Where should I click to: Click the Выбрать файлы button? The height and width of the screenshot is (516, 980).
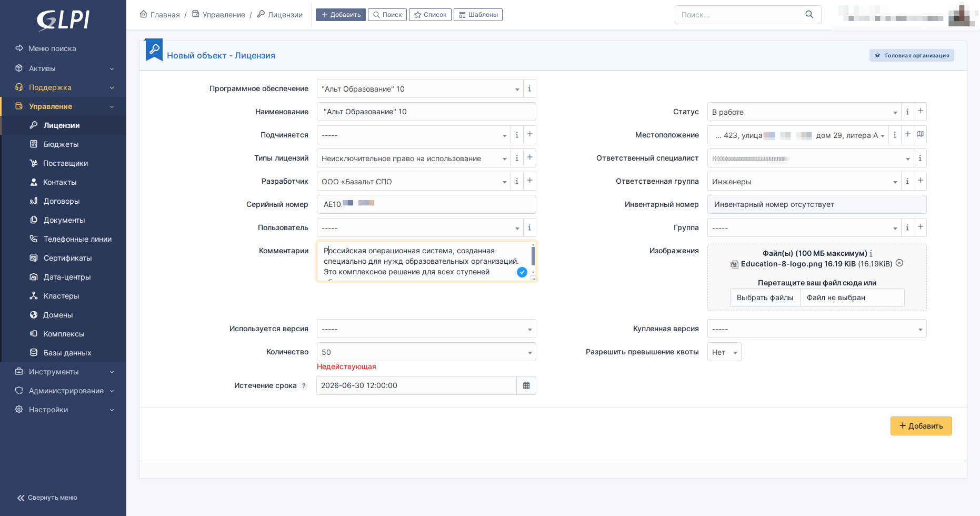coord(765,297)
